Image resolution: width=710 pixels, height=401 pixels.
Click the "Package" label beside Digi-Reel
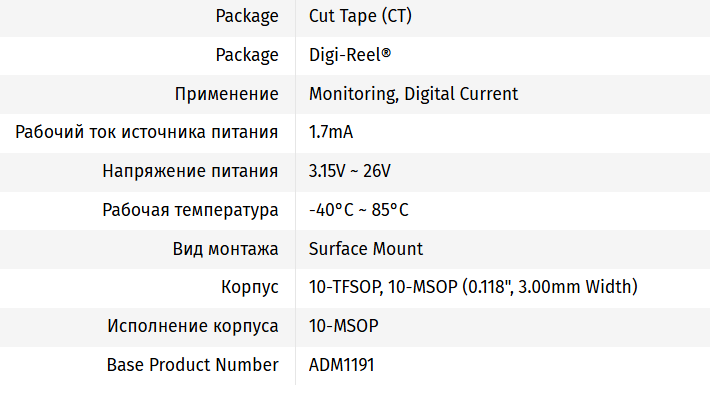tap(247, 55)
